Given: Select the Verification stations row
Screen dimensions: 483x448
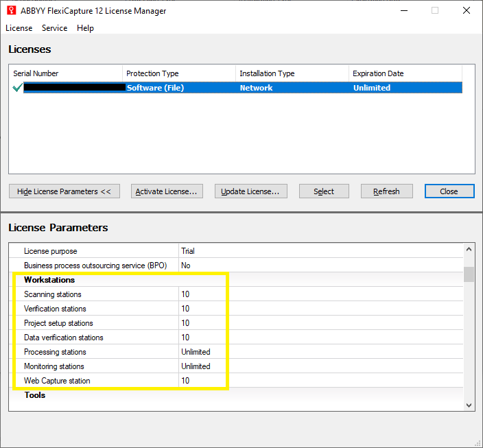Looking at the screenshot, I should [236, 309].
